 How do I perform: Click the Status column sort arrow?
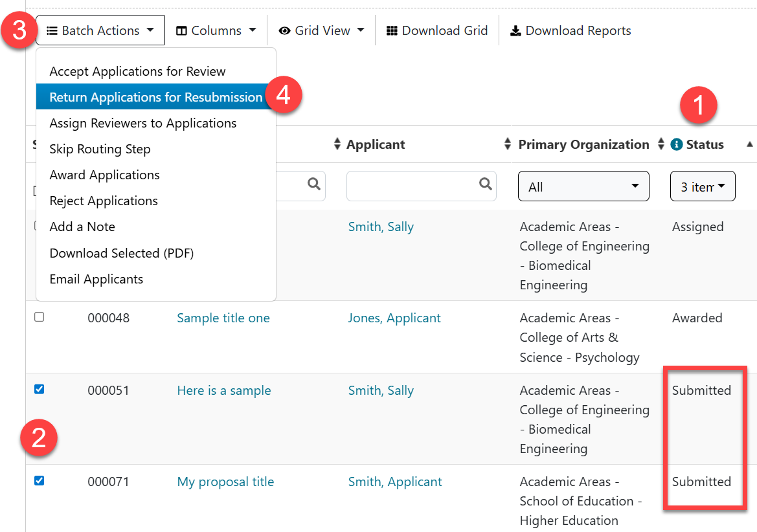point(749,144)
